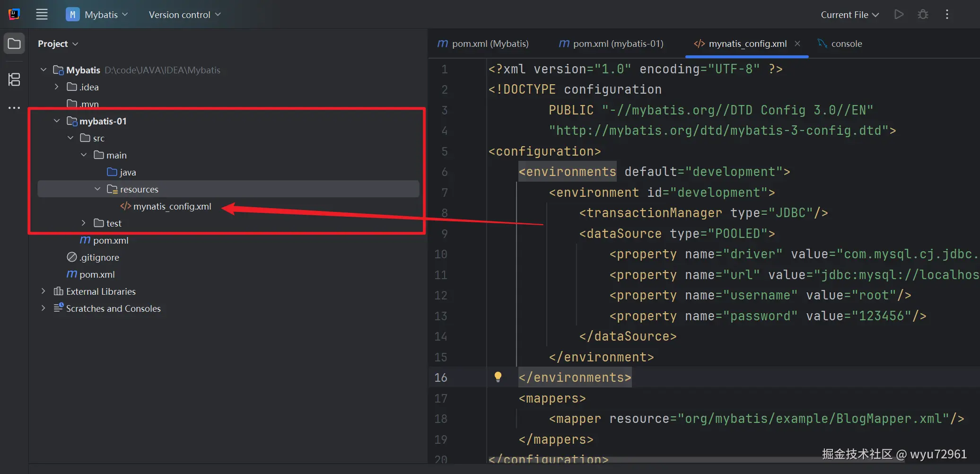The width and height of the screenshot is (980, 474).
Task: Click the Mybatis root folder icon
Action: pyautogui.click(x=59, y=70)
